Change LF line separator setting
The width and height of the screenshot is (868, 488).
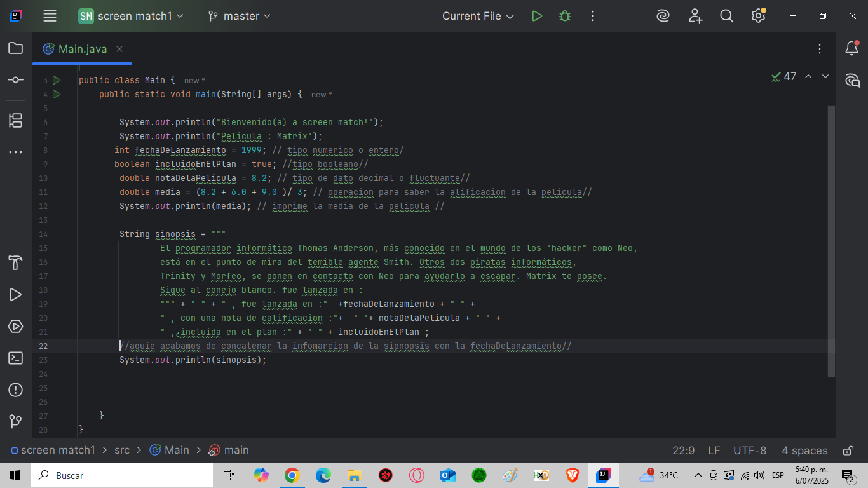tap(714, 451)
